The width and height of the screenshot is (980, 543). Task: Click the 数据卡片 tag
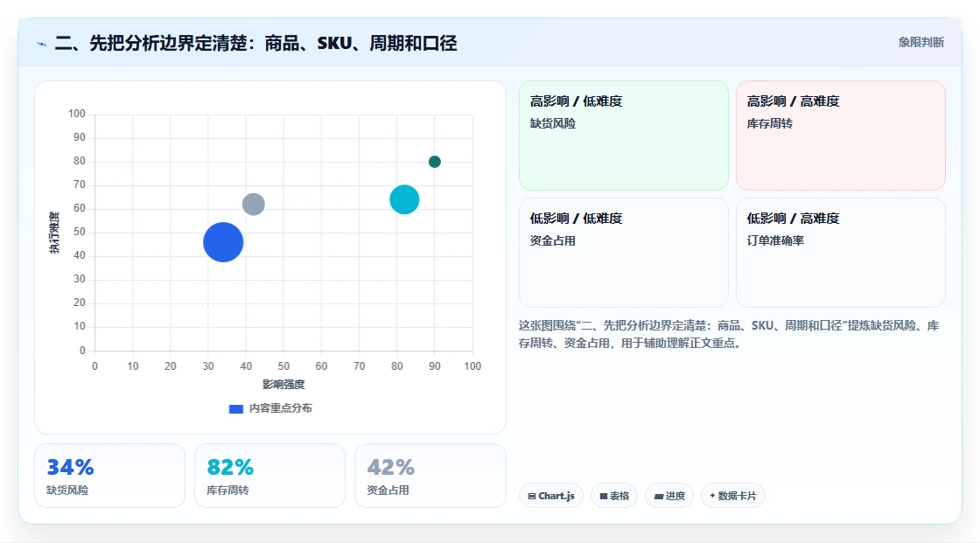(733, 496)
